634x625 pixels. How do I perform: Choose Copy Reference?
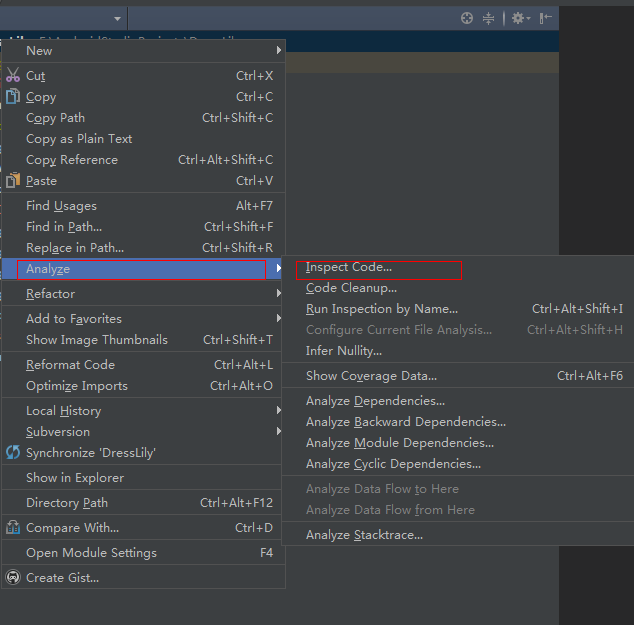pos(144,160)
